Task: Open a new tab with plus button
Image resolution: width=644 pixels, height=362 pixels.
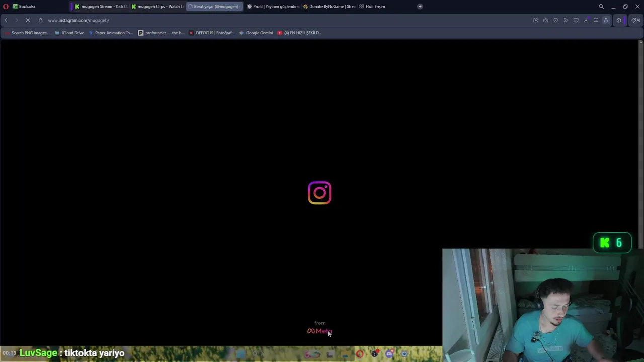Action: pos(420,7)
